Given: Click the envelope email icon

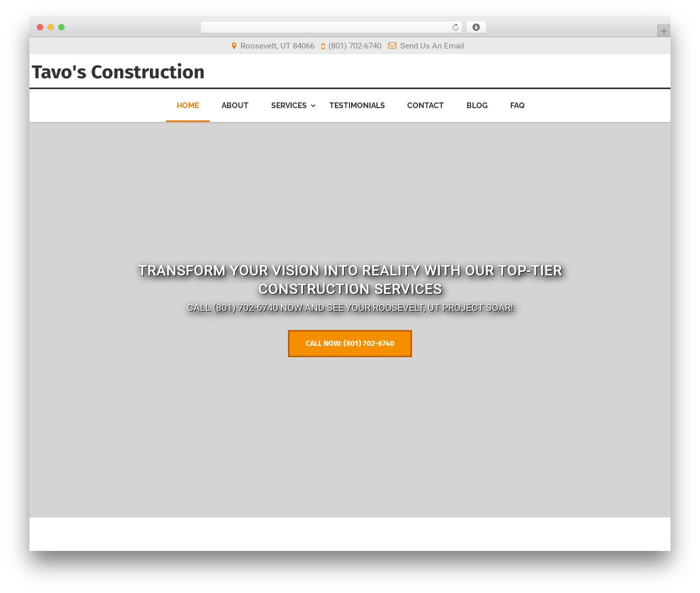Looking at the screenshot, I should (392, 46).
